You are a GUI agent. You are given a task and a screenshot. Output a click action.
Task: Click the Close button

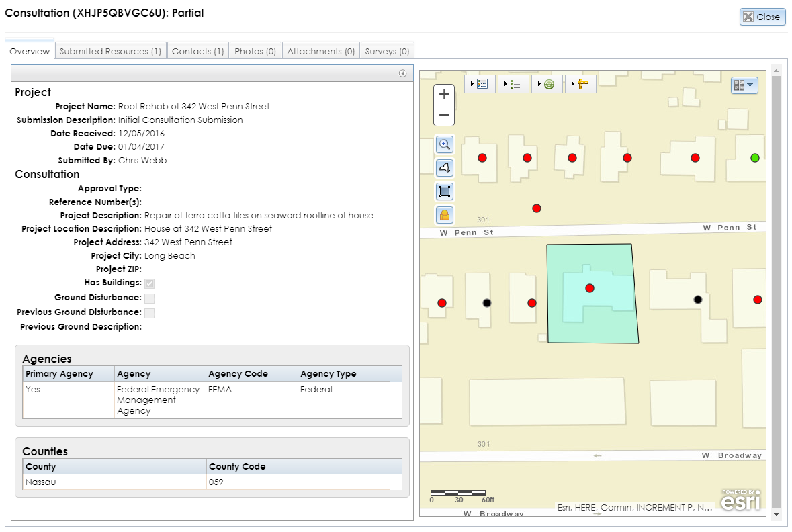tap(762, 17)
